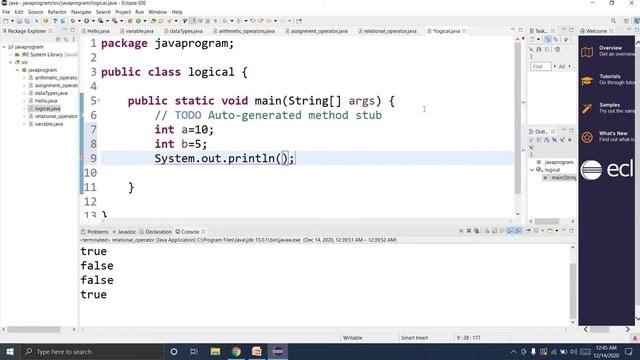This screenshot has height=360, width=640.
Task: Click Console vertical scrollbar thumb
Action: (573, 291)
